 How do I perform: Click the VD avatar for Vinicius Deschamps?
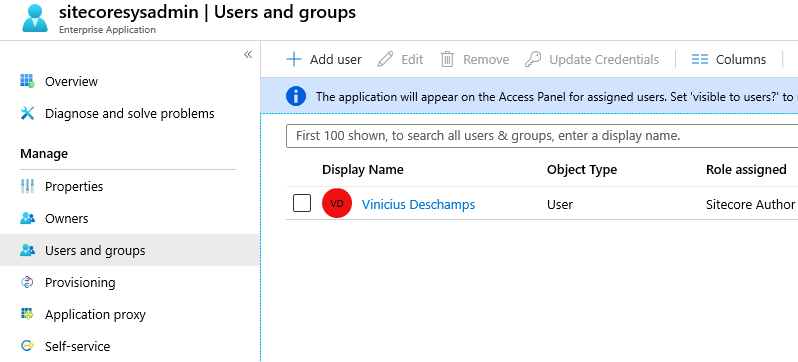click(337, 203)
